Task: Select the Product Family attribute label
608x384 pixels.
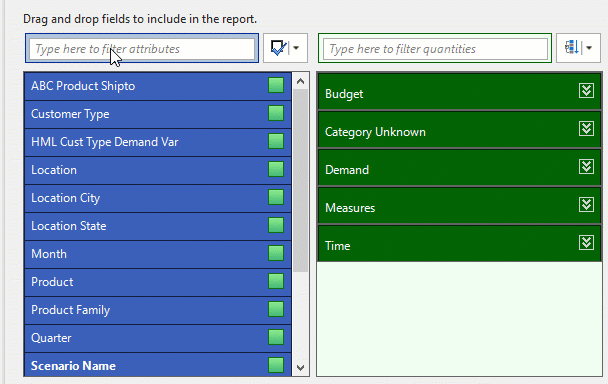Action: [x=71, y=310]
